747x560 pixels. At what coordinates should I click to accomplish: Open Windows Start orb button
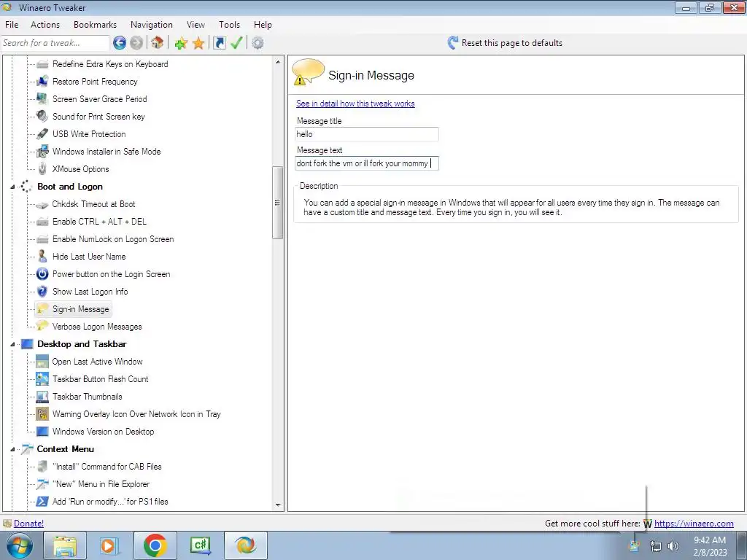point(19,545)
